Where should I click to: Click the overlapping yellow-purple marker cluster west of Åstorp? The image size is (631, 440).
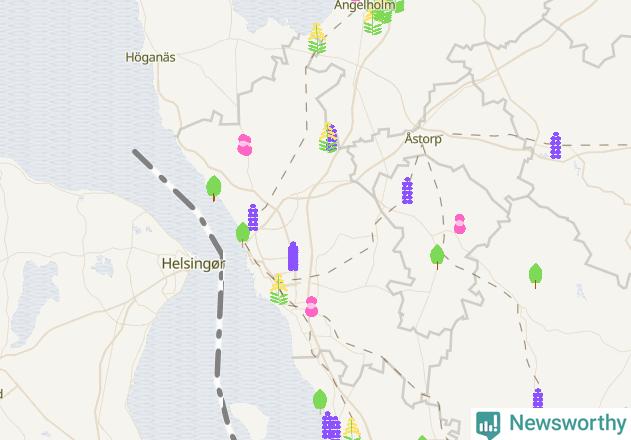point(329,138)
